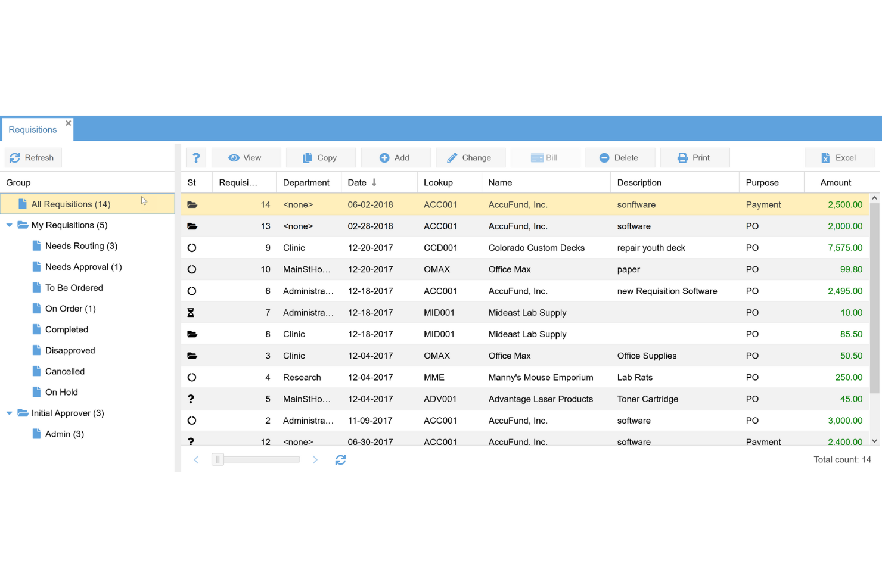Select the On Hold group in the sidebar
This screenshot has width=882, height=588.
point(61,392)
